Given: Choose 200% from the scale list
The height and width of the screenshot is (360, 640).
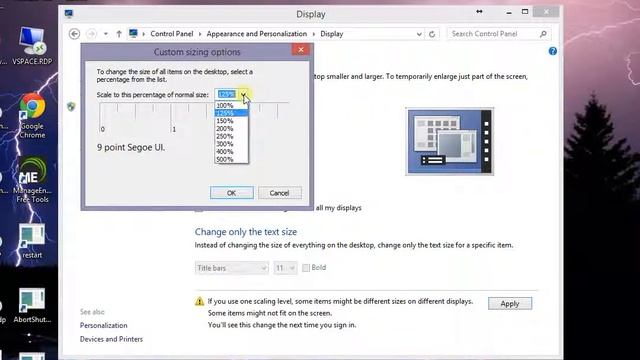Looking at the screenshot, I should [231, 129].
